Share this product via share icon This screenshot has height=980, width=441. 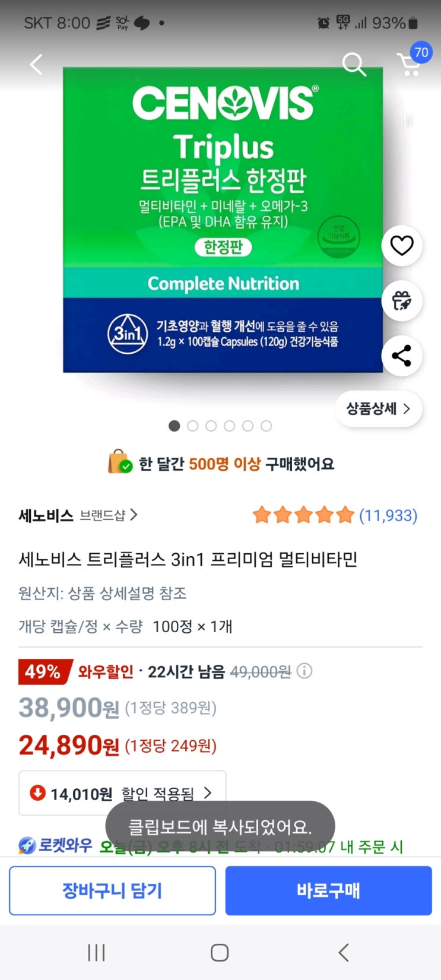click(402, 356)
